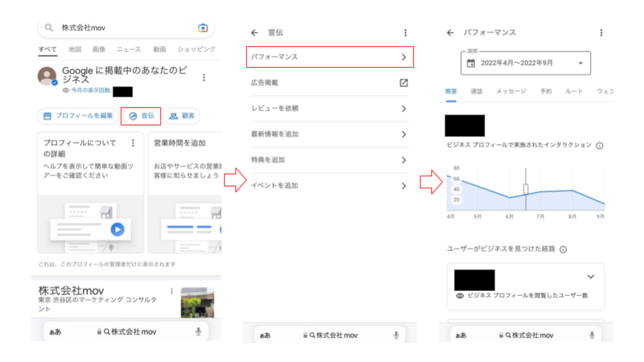Switch to the 通話 tab
644x362 pixels.
coord(477,92)
